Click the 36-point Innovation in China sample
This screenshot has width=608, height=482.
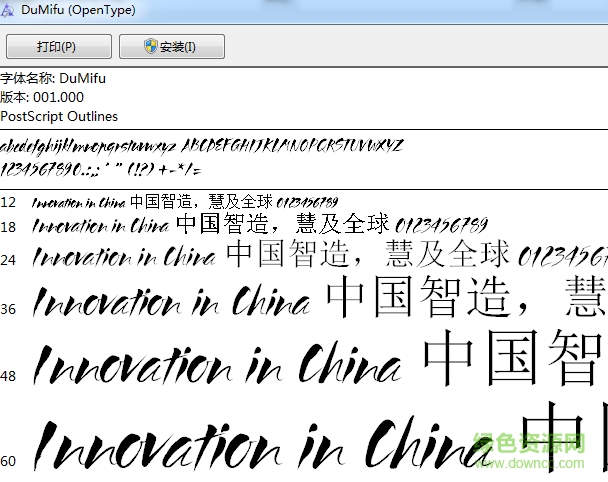[171, 302]
